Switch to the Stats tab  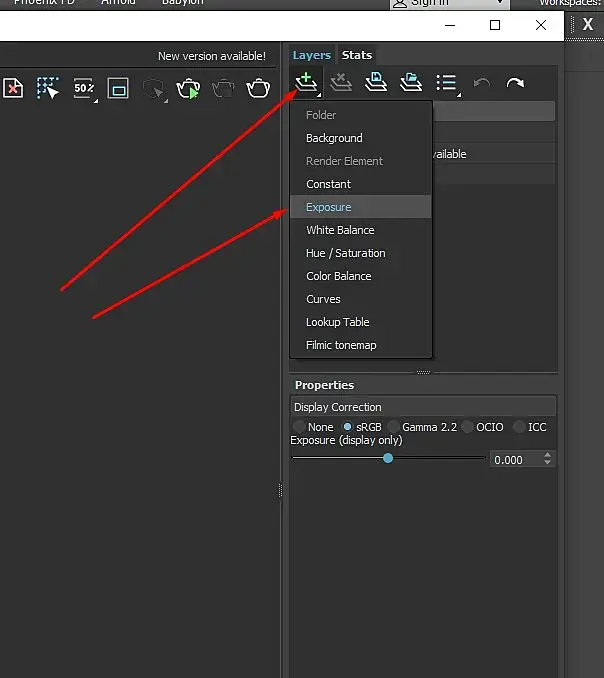pos(357,55)
